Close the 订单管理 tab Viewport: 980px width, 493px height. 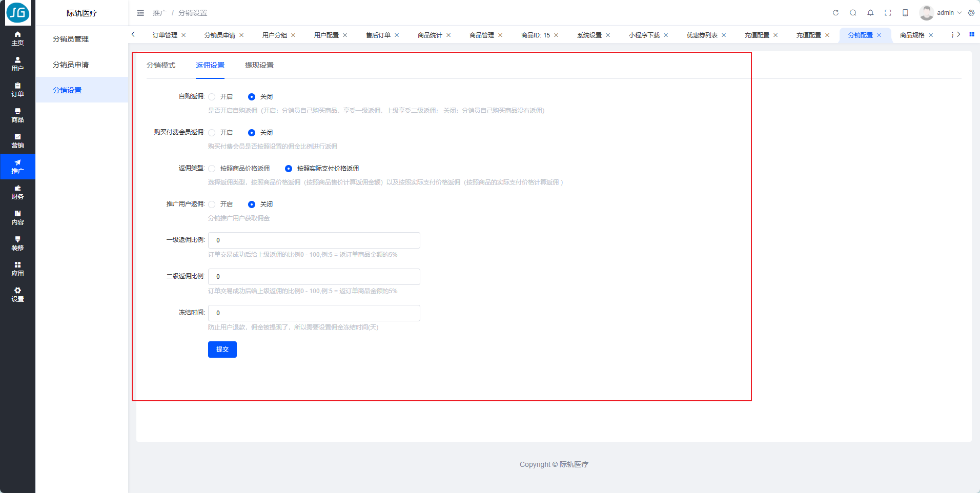[x=183, y=35]
